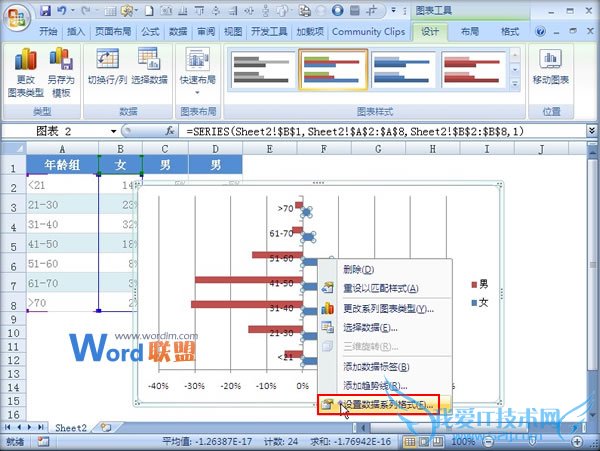600x451 pixels.
Task: Click the zoom in plus button
Action: point(577,442)
